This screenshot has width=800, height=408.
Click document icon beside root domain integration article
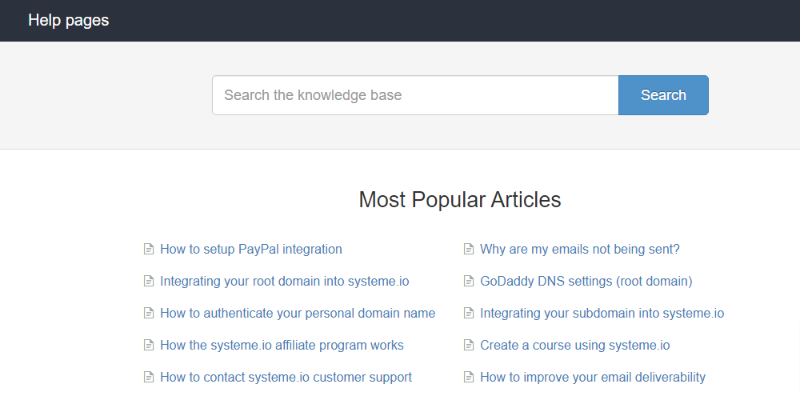[x=148, y=281]
